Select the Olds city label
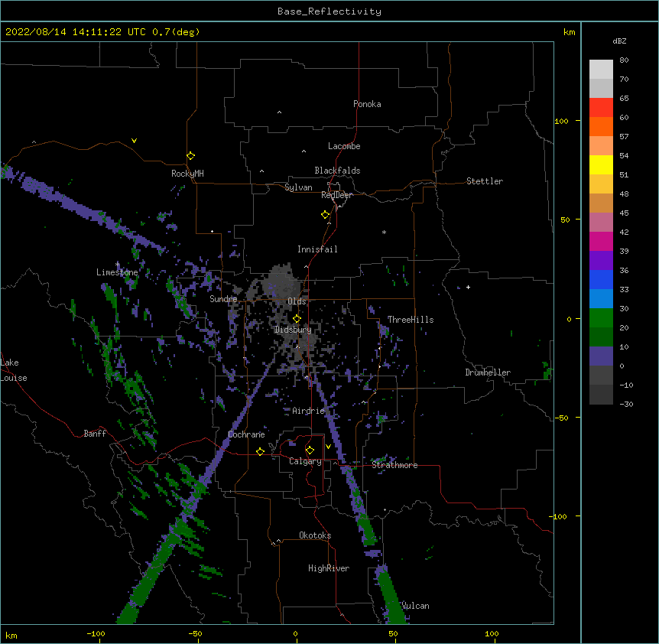The width and height of the screenshot is (659, 644). pyautogui.click(x=297, y=301)
